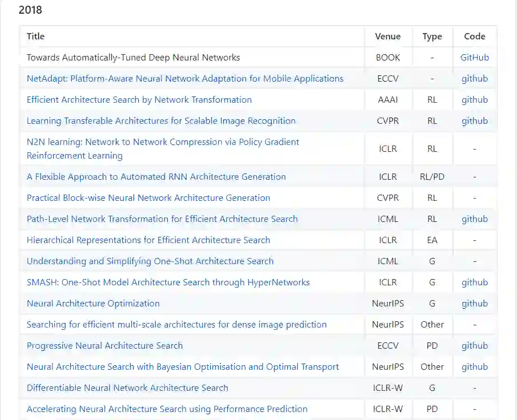
Task: Open Neural Architecture Optimization paper link
Action: tap(93, 304)
